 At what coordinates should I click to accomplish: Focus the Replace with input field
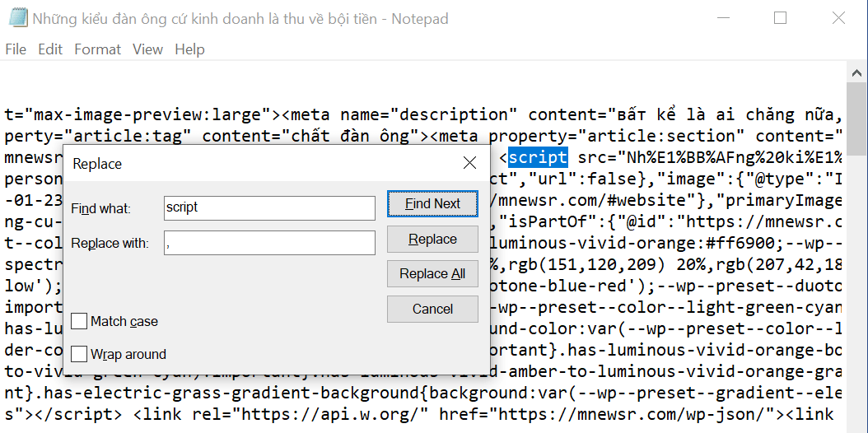tap(269, 243)
